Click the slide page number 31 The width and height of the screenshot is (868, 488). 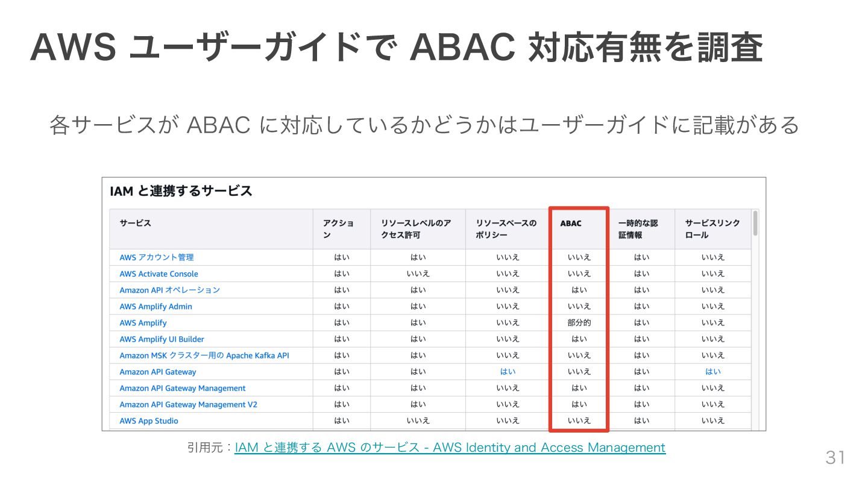[835, 458]
